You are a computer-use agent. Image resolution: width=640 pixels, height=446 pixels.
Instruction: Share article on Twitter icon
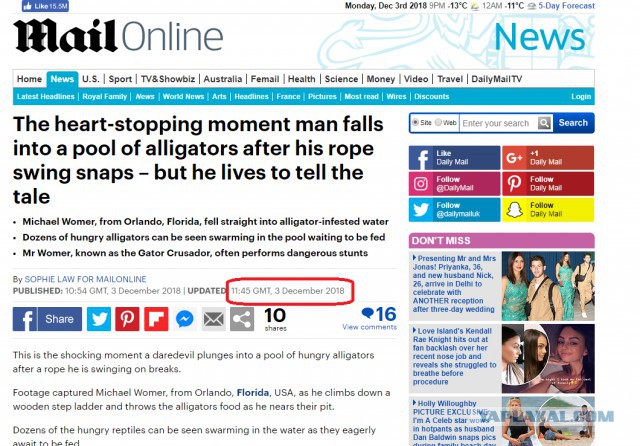99,319
